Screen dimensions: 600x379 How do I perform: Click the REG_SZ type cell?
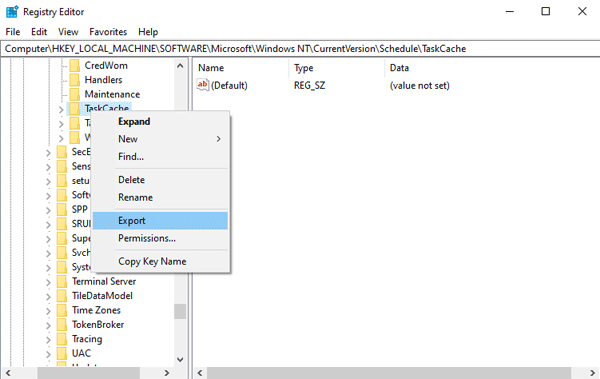pos(310,85)
